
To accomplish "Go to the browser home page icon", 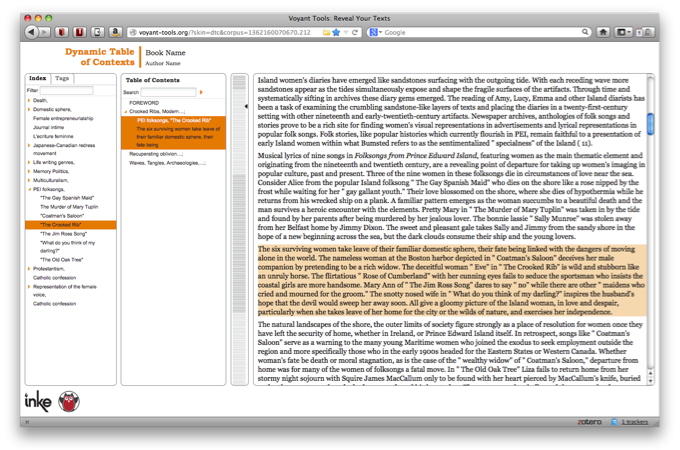I will tap(603, 32).
